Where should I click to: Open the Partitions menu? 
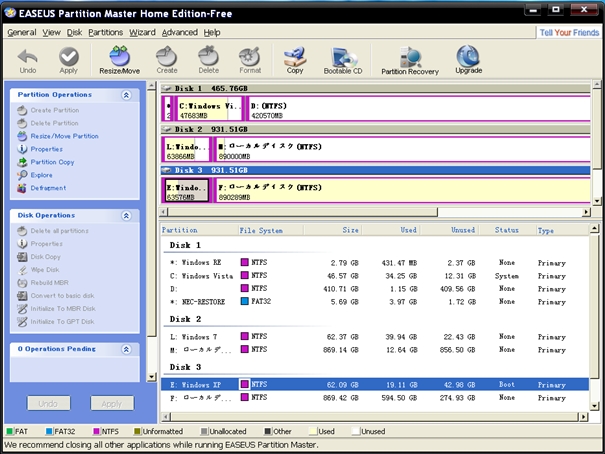click(x=105, y=32)
